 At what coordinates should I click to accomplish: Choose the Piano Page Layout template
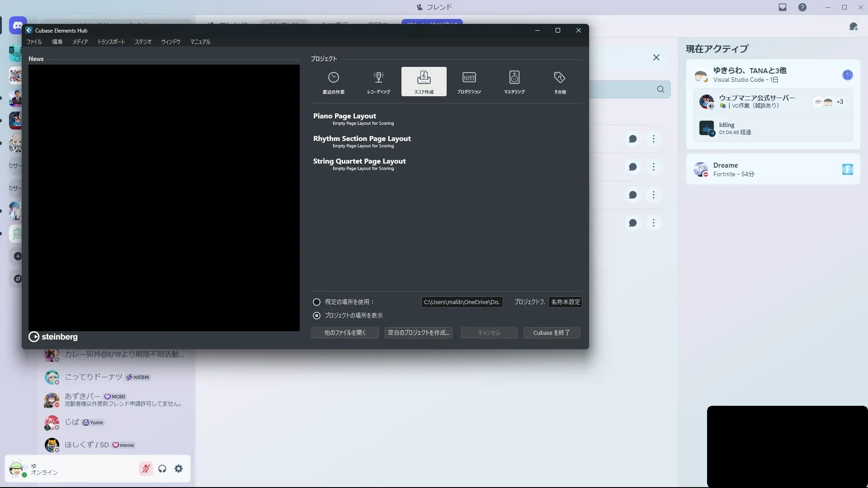(344, 117)
